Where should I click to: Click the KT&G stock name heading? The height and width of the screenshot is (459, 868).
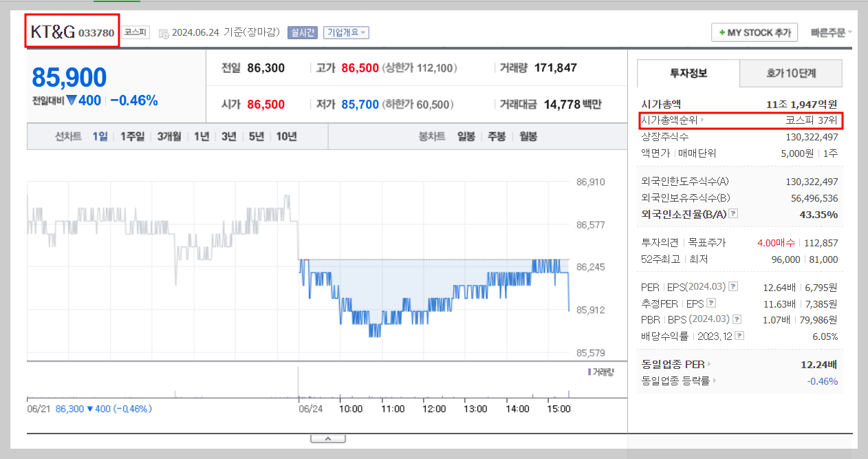click(53, 32)
